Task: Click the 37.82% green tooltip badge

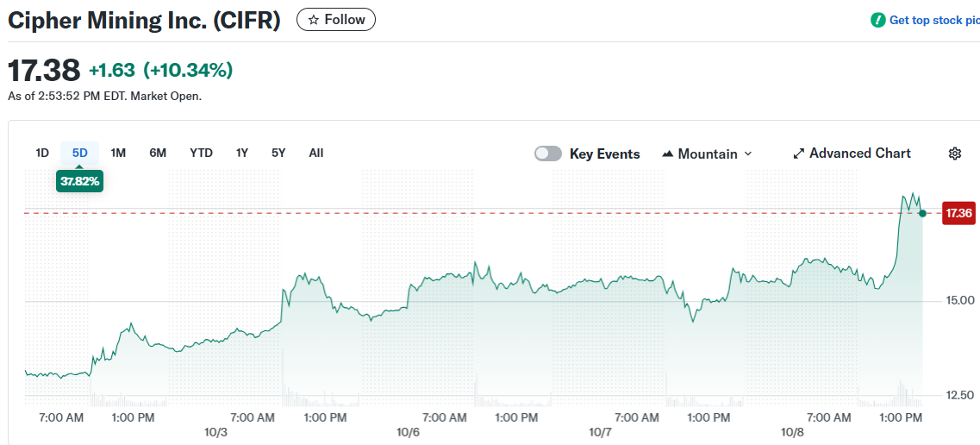Action: [x=79, y=181]
